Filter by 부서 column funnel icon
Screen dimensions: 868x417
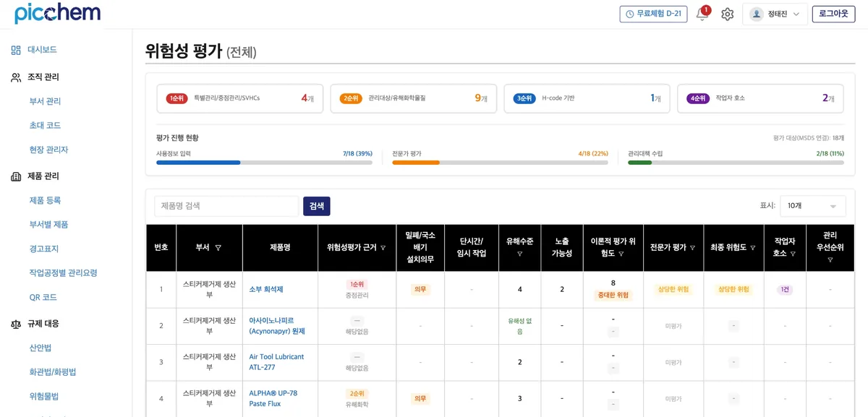[x=218, y=248]
